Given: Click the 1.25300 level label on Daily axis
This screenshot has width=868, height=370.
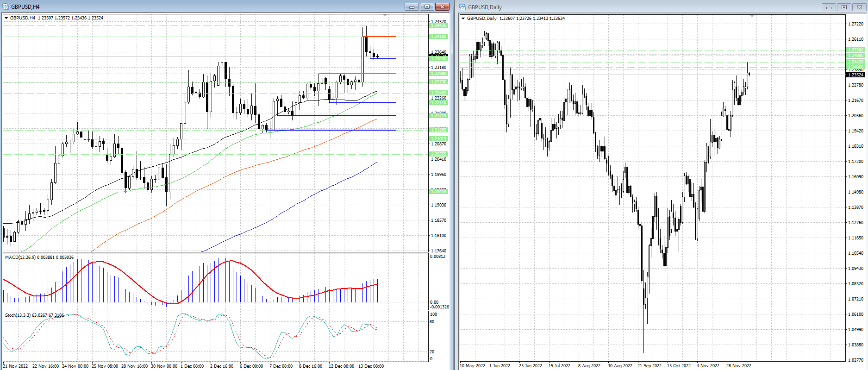Looking at the screenshot, I should [x=855, y=50].
